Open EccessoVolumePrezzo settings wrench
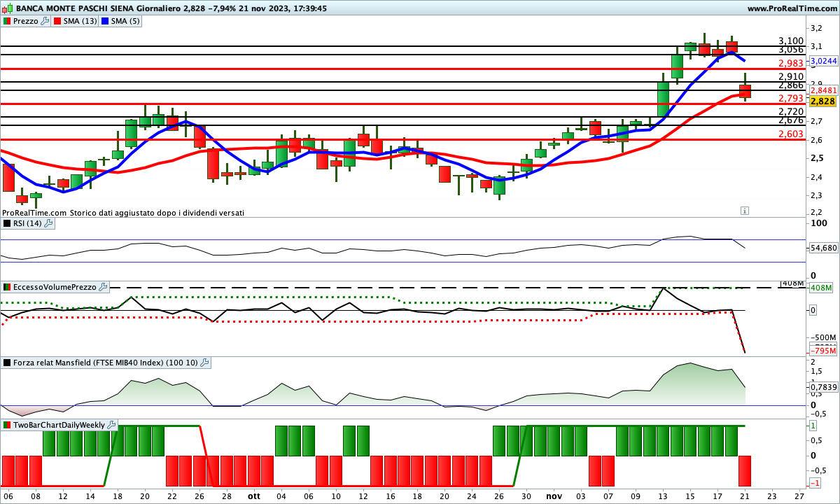Viewport: 840px width, 504px height. (x=103, y=287)
